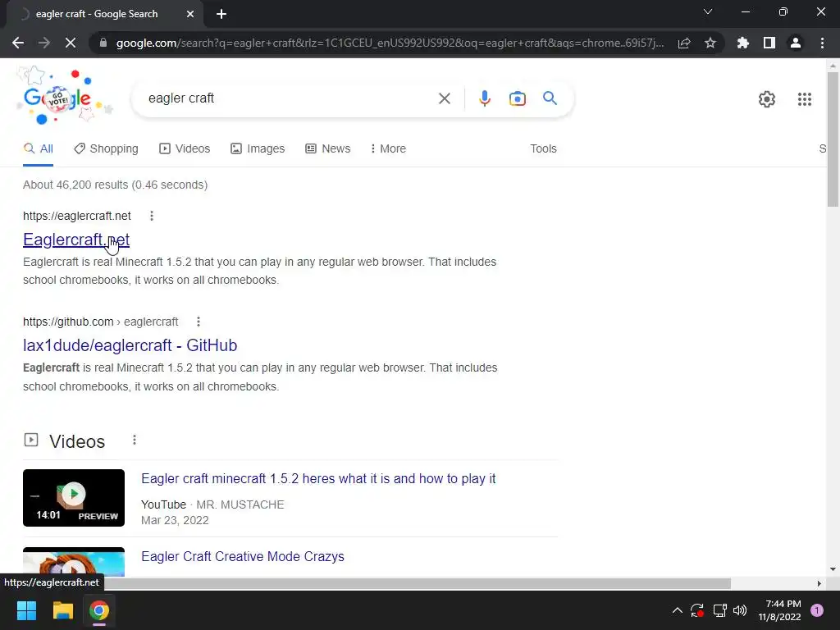840x630 pixels.
Task: Expand the More search filters
Action: (x=388, y=149)
